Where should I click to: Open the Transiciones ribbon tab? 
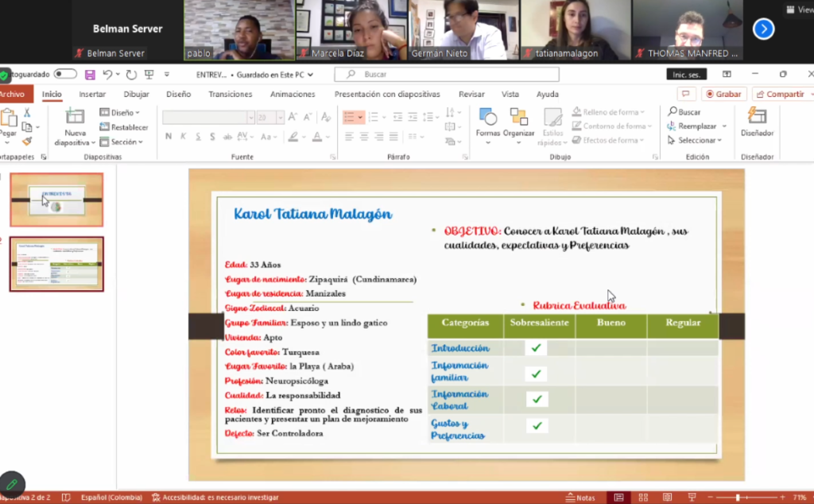tap(231, 94)
